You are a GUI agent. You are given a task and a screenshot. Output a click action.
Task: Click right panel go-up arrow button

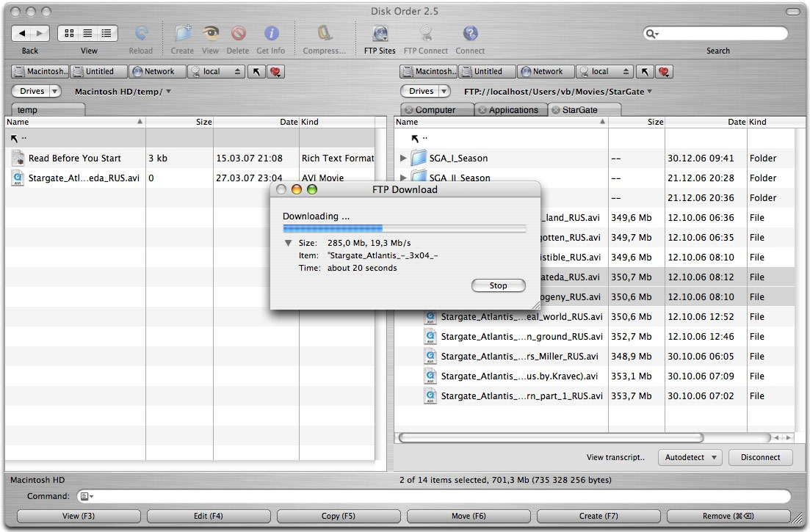tap(645, 72)
